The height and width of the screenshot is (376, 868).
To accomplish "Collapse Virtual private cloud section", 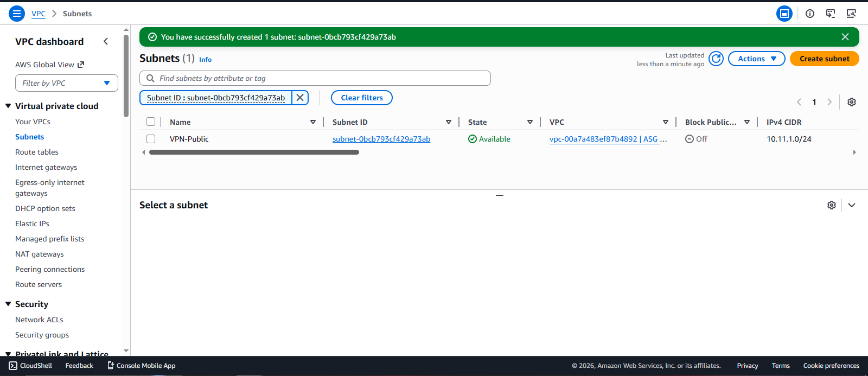I will [8, 106].
